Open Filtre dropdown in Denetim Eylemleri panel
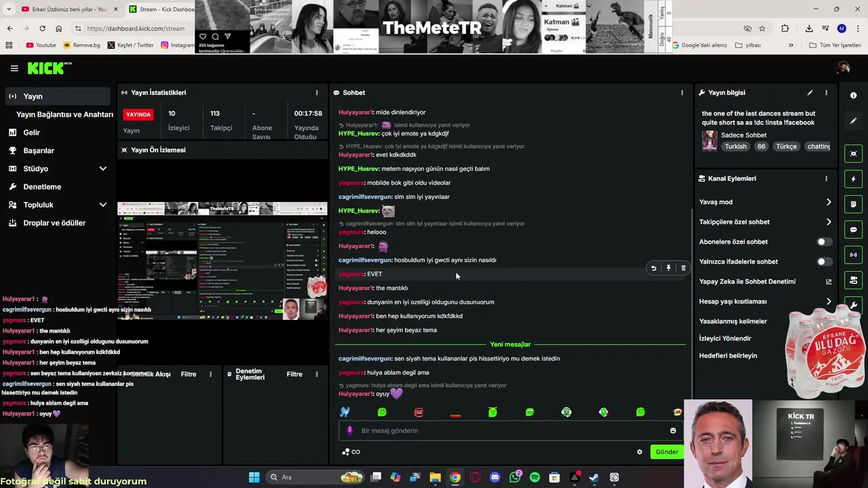 pos(294,374)
